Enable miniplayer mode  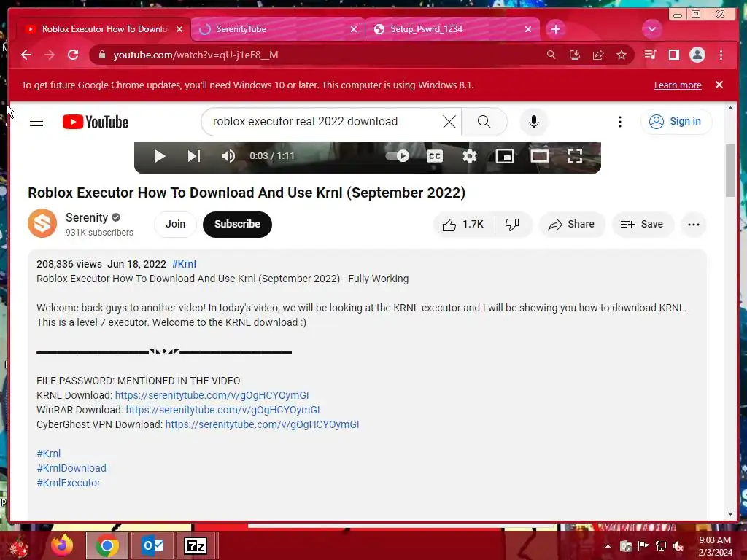(505, 156)
